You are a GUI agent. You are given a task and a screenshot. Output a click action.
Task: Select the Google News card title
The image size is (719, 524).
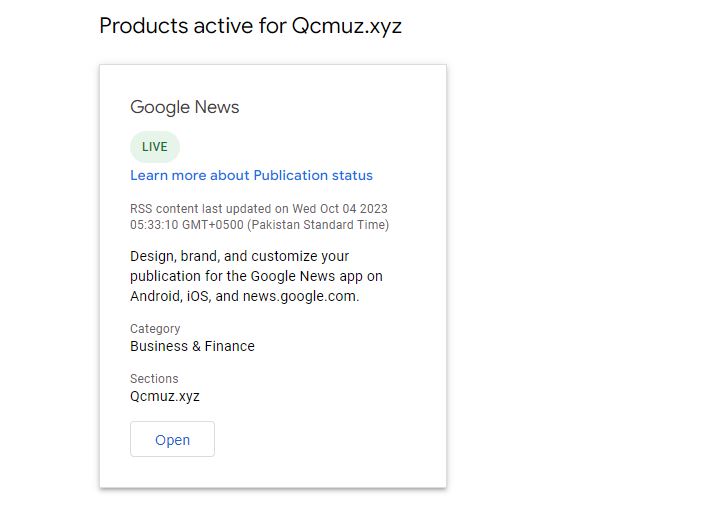[x=185, y=107]
